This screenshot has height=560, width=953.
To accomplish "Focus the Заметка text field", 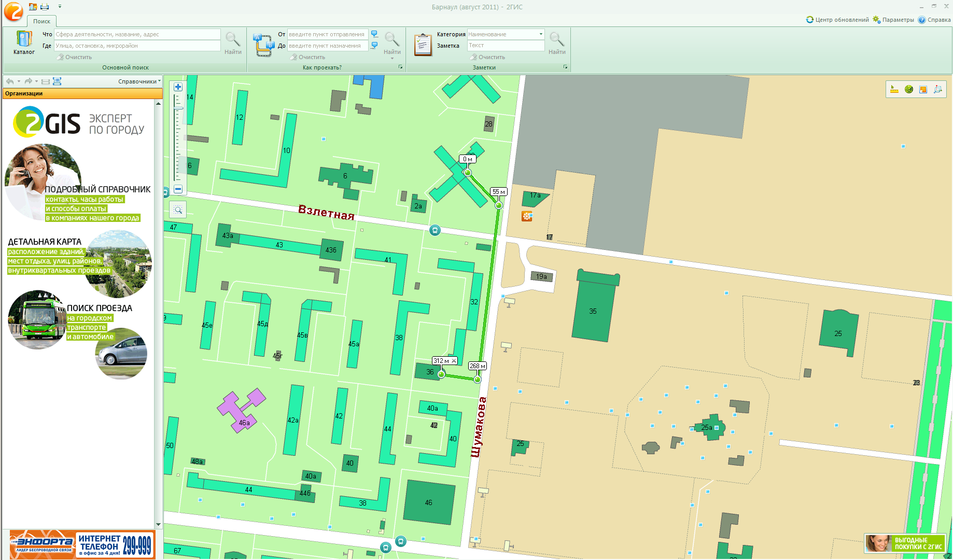I will [506, 46].
